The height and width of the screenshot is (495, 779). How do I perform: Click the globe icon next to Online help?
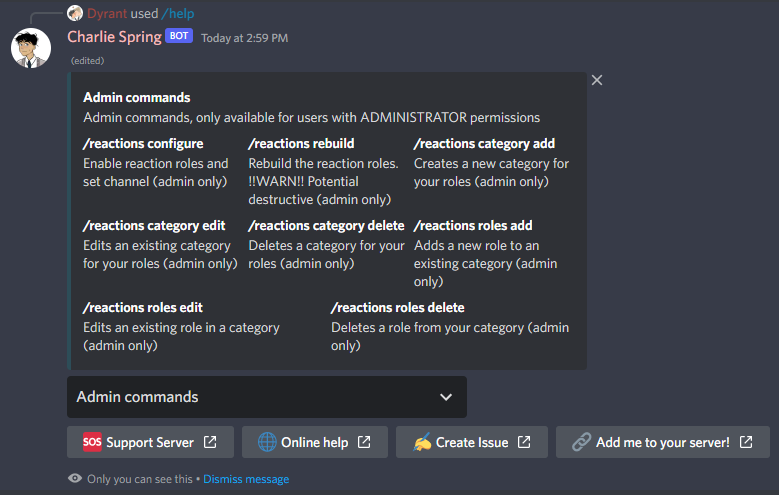(x=266, y=442)
